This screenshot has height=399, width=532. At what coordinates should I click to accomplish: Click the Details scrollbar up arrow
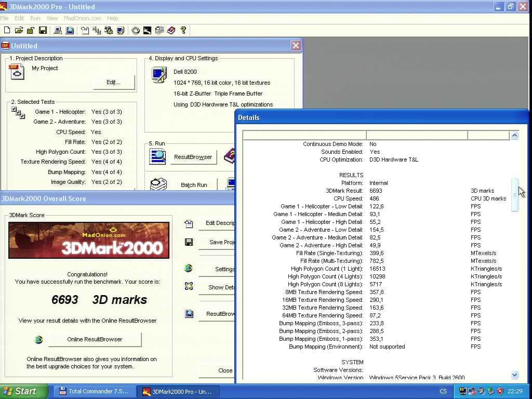515,136
